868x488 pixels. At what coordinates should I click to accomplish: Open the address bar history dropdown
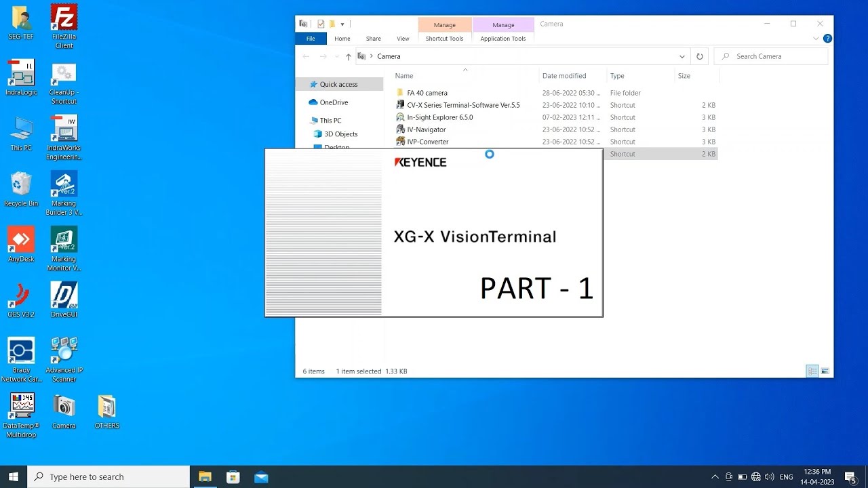682,56
